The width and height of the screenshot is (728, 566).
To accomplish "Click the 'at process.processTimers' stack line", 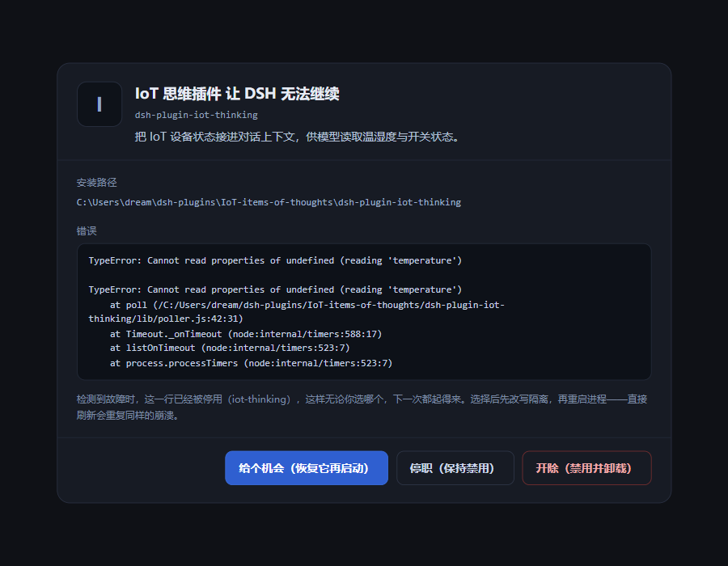I will [251, 363].
